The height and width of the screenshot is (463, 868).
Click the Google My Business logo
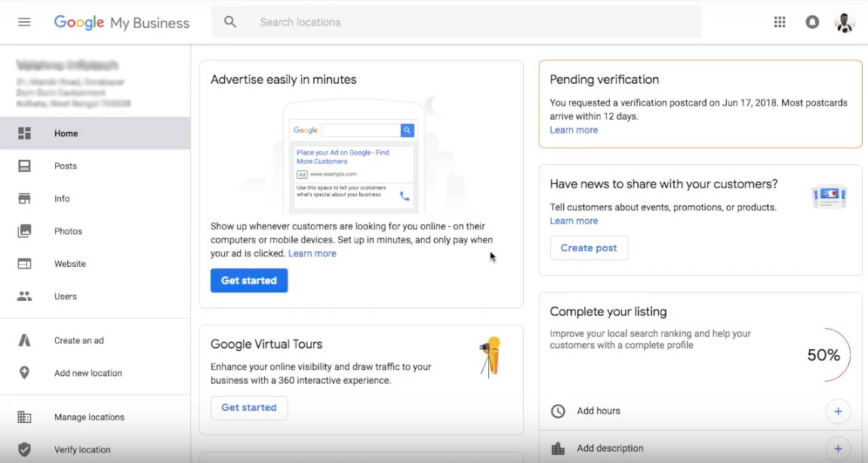122,23
